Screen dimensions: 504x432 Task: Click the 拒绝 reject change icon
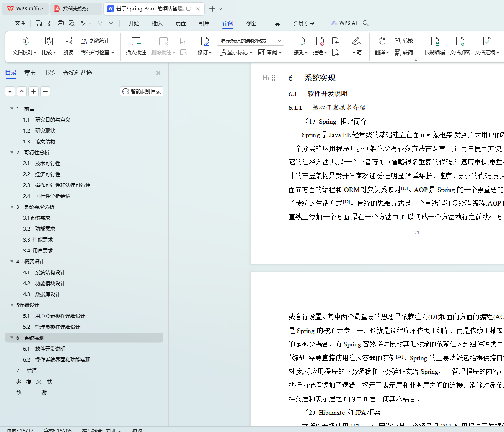(x=320, y=41)
